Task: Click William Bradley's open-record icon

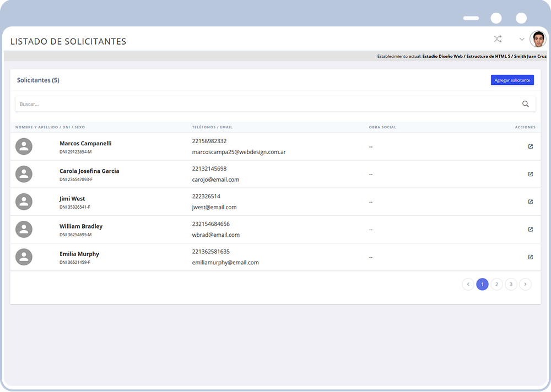Action: [x=530, y=229]
